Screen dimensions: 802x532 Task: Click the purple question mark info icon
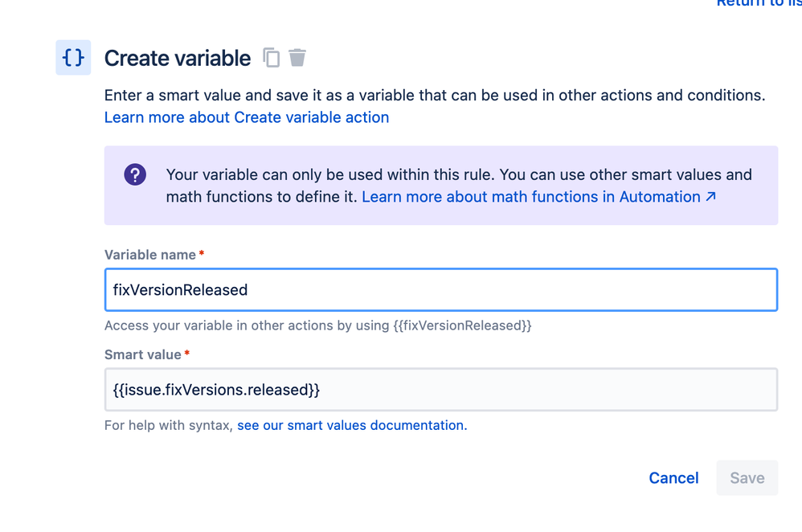coord(135,174)
